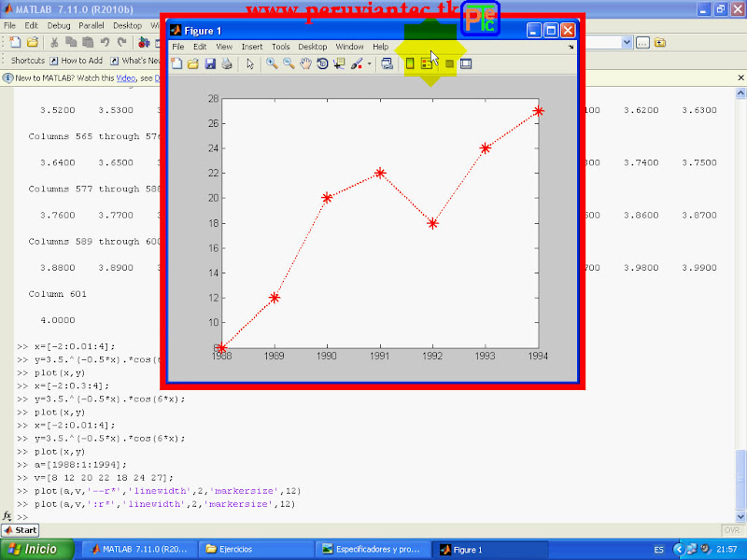Viewport: 747px width, 560px height.
Task: Click the Hide Plot Tools icon
Action: coord(449,63)
